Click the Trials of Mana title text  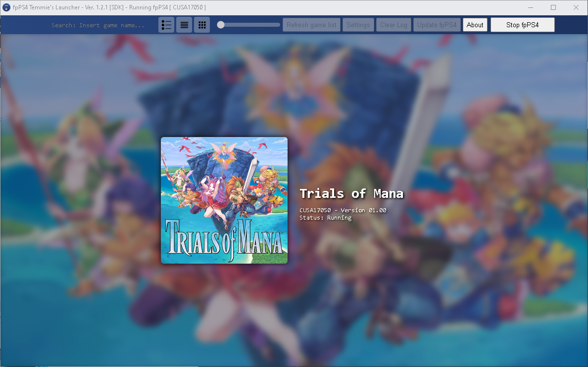tap(351, 193)
